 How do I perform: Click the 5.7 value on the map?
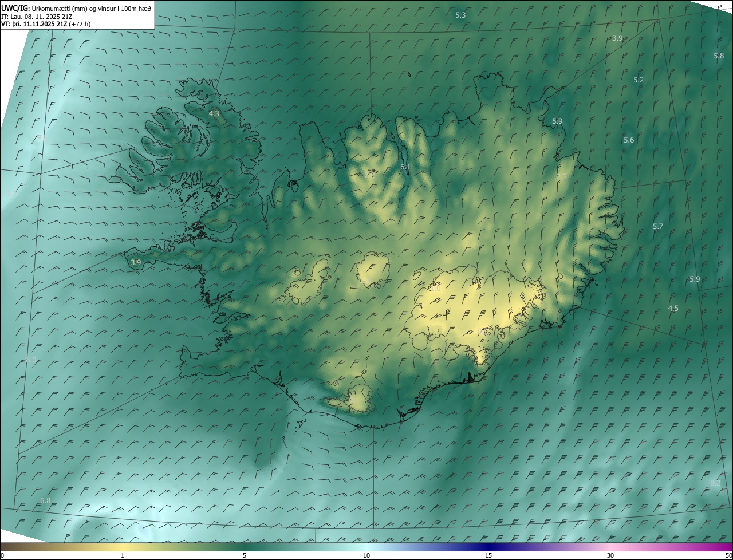coord(657,227)
